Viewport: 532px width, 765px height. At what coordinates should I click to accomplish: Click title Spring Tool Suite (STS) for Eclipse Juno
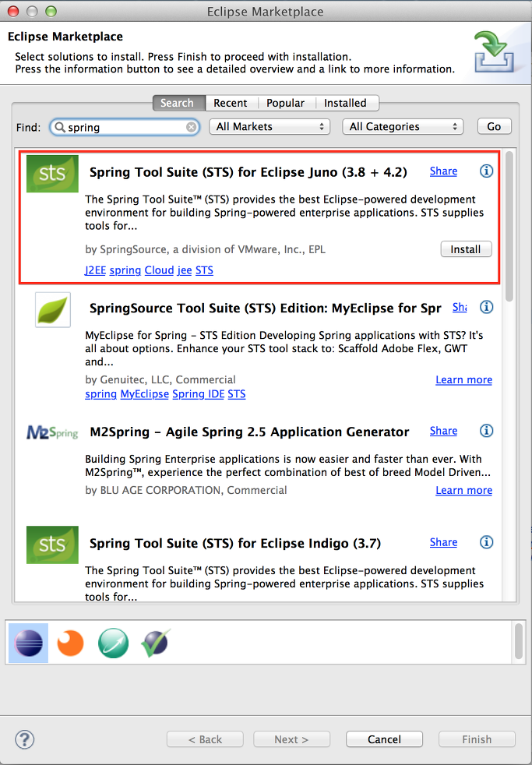click(x=248, y=172)
